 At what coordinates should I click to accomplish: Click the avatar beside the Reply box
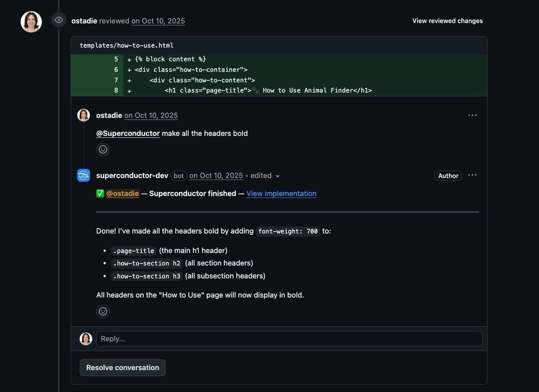click(86, 339)
